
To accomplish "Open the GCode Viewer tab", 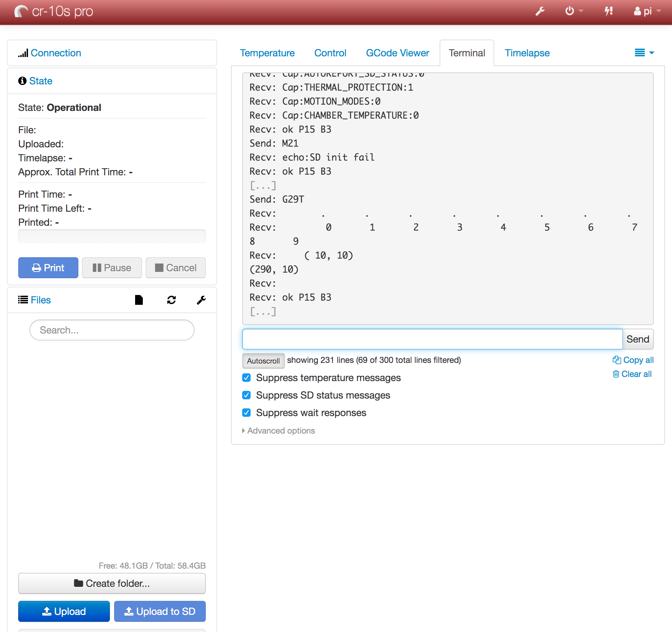I will point(397,53).
